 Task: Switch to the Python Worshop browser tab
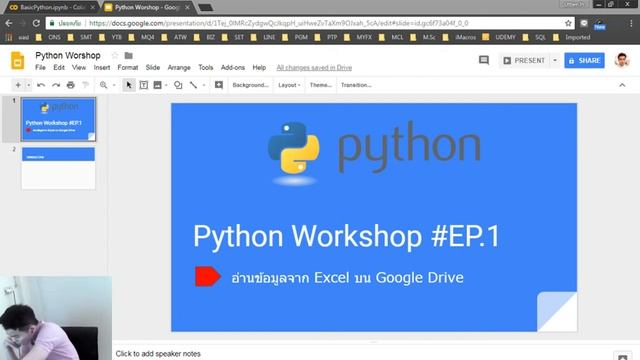pos(147,7)
